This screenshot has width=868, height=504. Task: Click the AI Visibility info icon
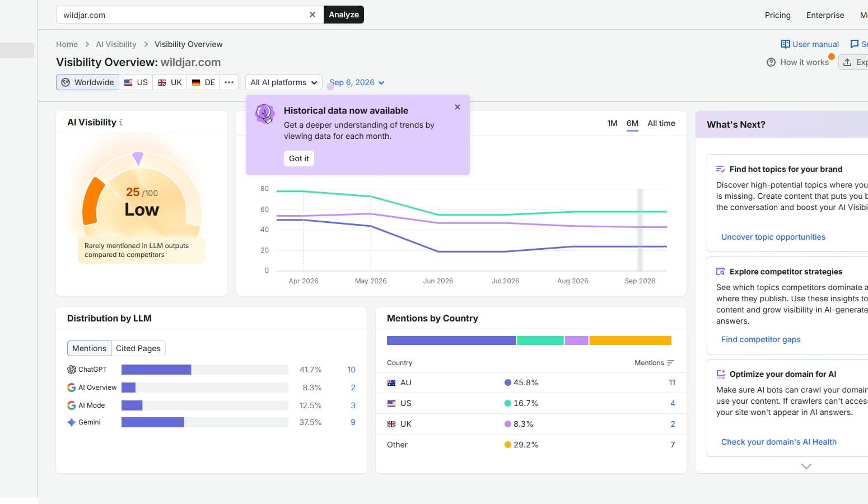click(x=121, y=122)
